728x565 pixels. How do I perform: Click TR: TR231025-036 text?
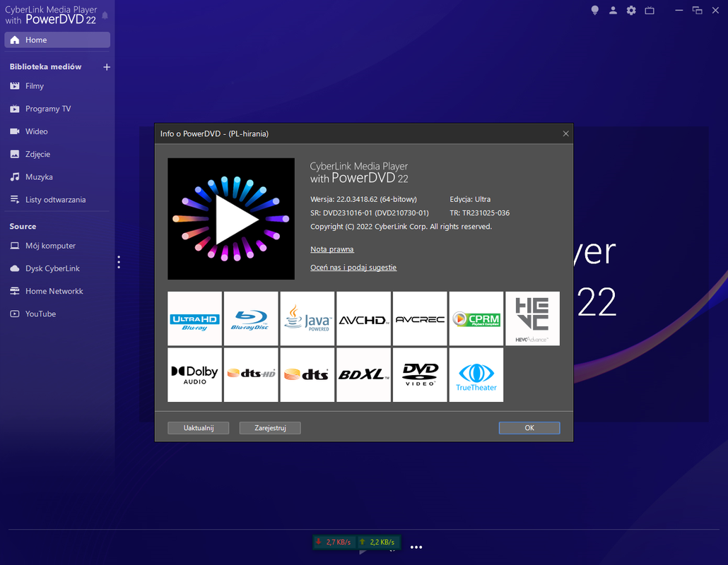pyautogui.click(x=480, y=213)
